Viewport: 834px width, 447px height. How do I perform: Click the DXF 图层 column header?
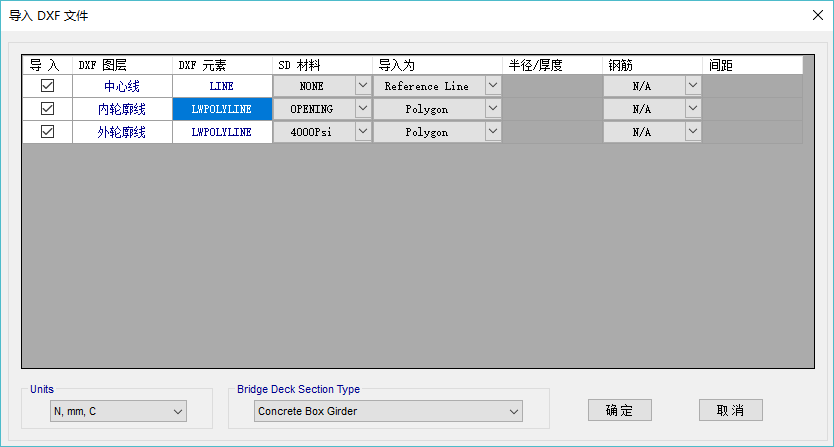click(x=122, y=65)
